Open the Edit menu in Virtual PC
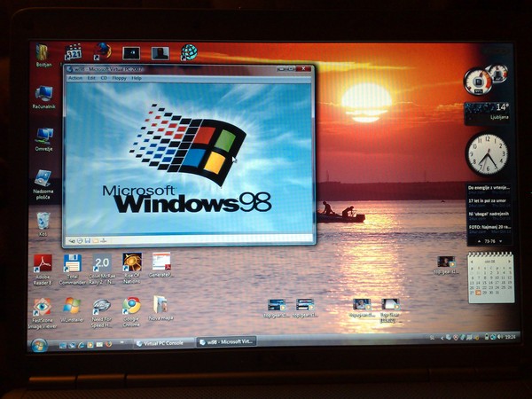The image size is (532, 399). (x=91, y=78)
